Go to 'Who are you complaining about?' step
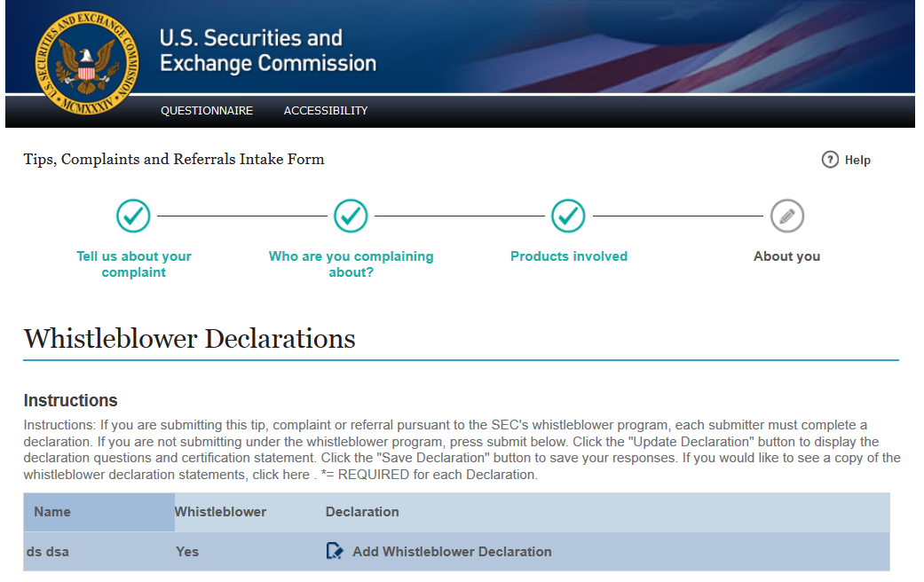This screenshot has width=924, height=582. (351, 264)
